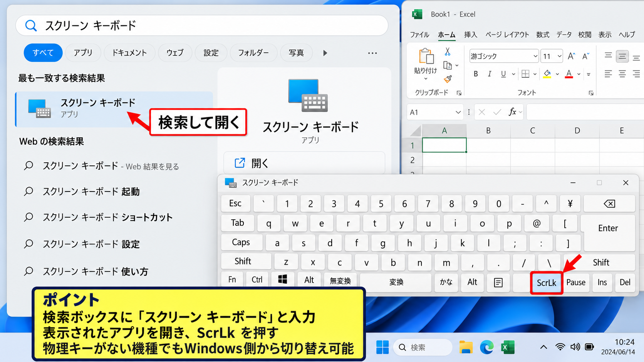Select the アプリ search filter
The image size is (644, 362).
[x=83, y=53]
